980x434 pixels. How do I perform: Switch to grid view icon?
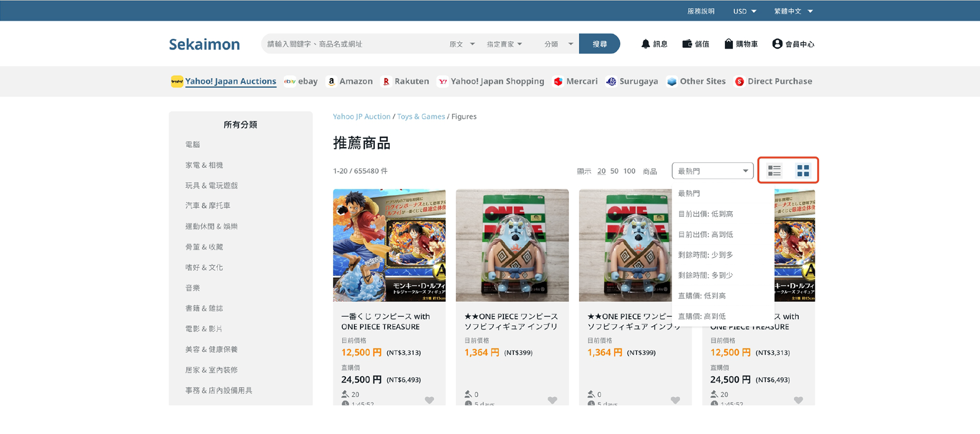click(x=803, y=170)
